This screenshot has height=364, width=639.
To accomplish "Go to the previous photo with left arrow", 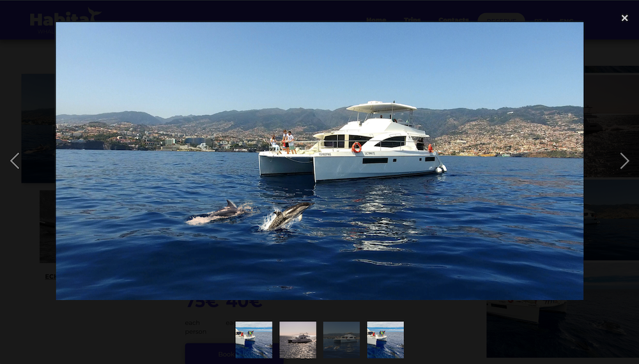I will (15, 161).
